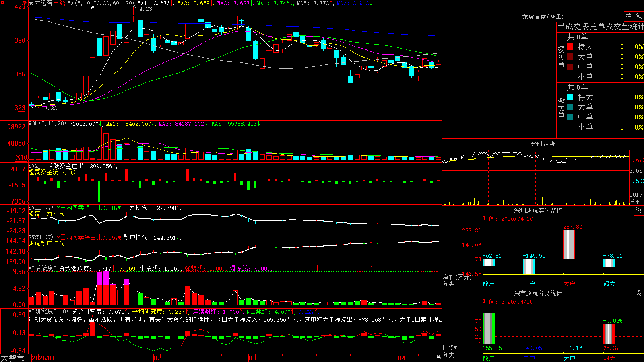Click the 日线 period label
The height and width of the screenshot is (362, 644).
(x=59, y=3)
